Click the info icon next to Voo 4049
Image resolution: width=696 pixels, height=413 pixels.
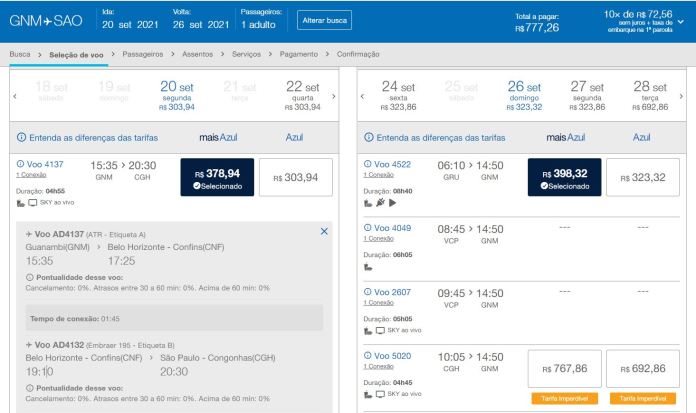pyautogui.click(x=368, y=228)
